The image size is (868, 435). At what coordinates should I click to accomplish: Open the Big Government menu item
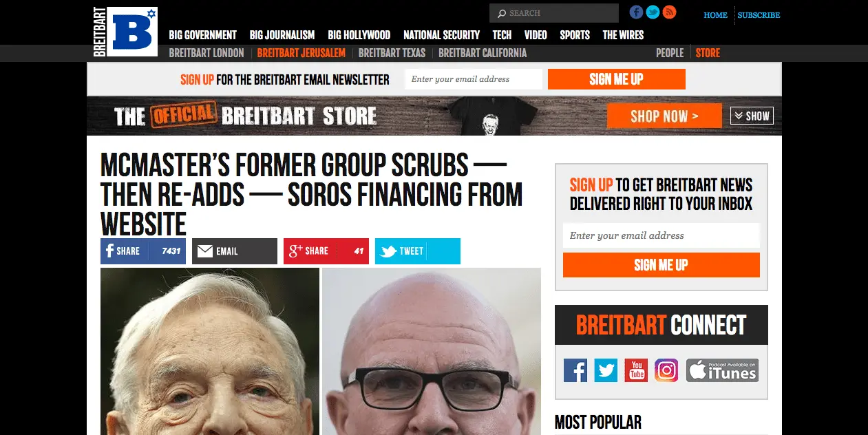[x=202, y=35]
